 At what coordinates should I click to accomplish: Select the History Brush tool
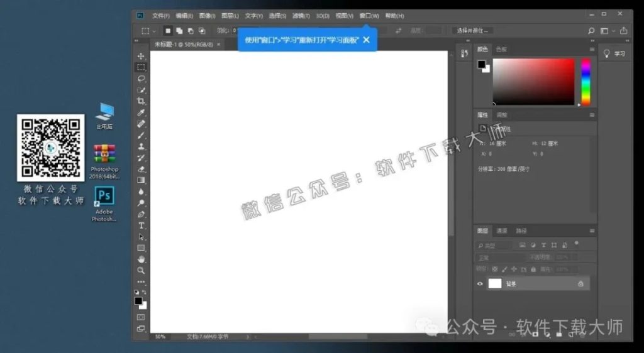[141, 158]
